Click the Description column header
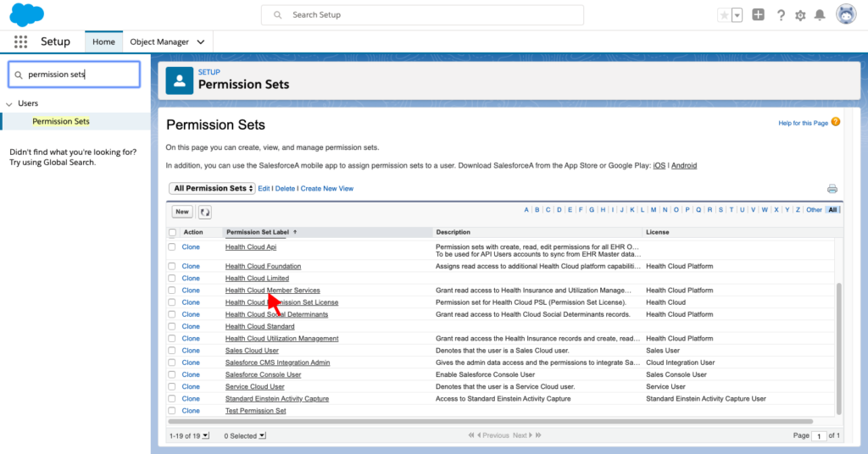This screenshot has height=454, width=868. 453,232
